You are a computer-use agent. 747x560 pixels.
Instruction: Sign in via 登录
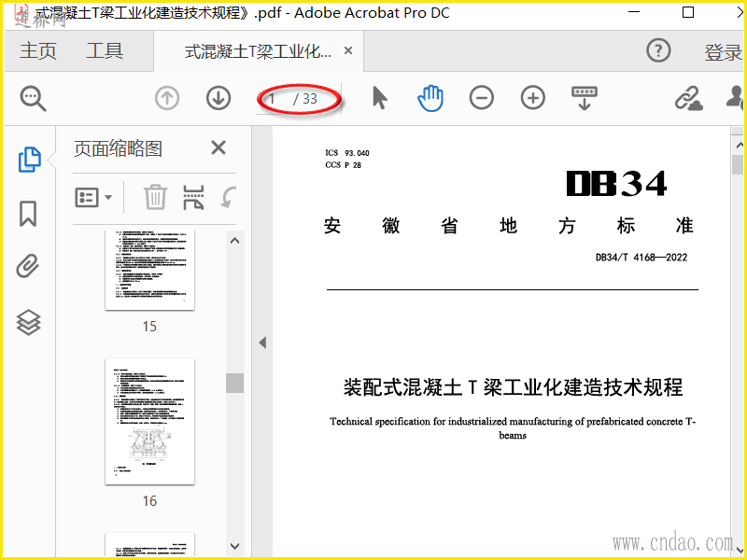tap(723, 51)
